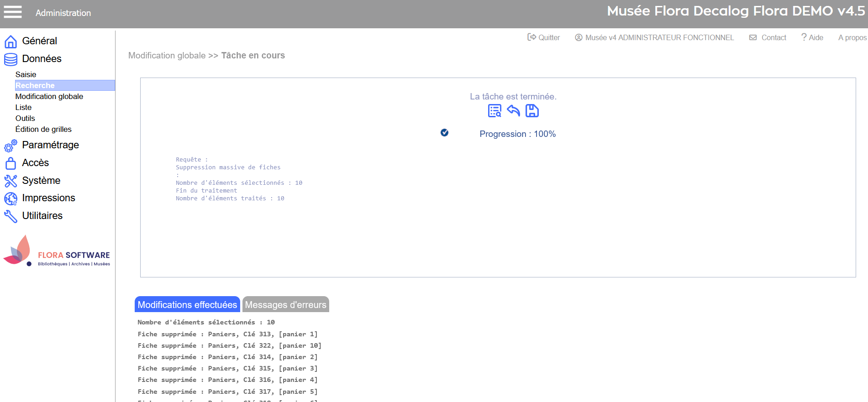The height and width of the screenshot is (402, 868).
Task: Click the Paramétrage gears icon
Action: pos(11,146)
